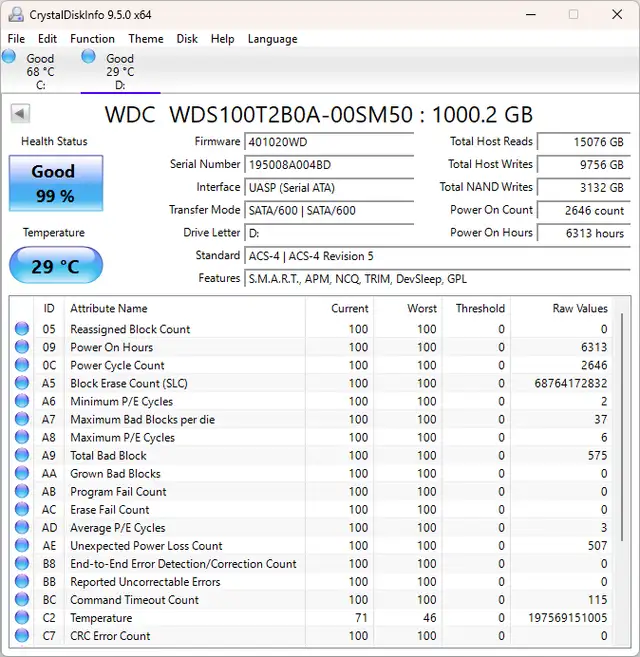The image size is (640, 657).
Task: Click status orb for Erase Fail Count
Action: (22, 509)
